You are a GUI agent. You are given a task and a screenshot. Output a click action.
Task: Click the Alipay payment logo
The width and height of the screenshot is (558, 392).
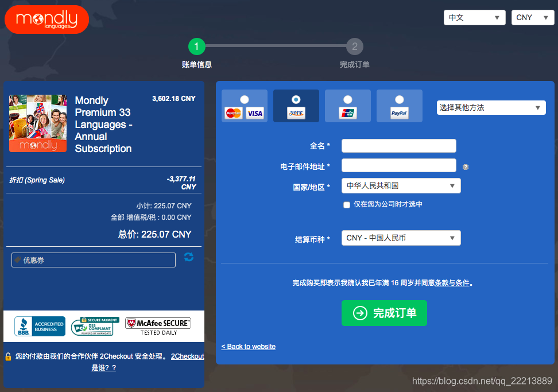(296, 113)
